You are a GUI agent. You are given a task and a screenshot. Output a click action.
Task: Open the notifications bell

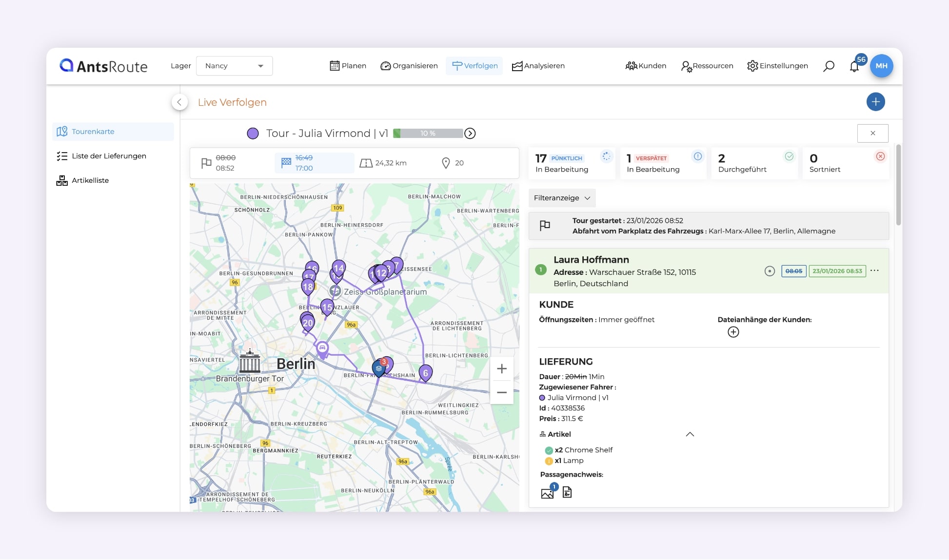[854, 67]
